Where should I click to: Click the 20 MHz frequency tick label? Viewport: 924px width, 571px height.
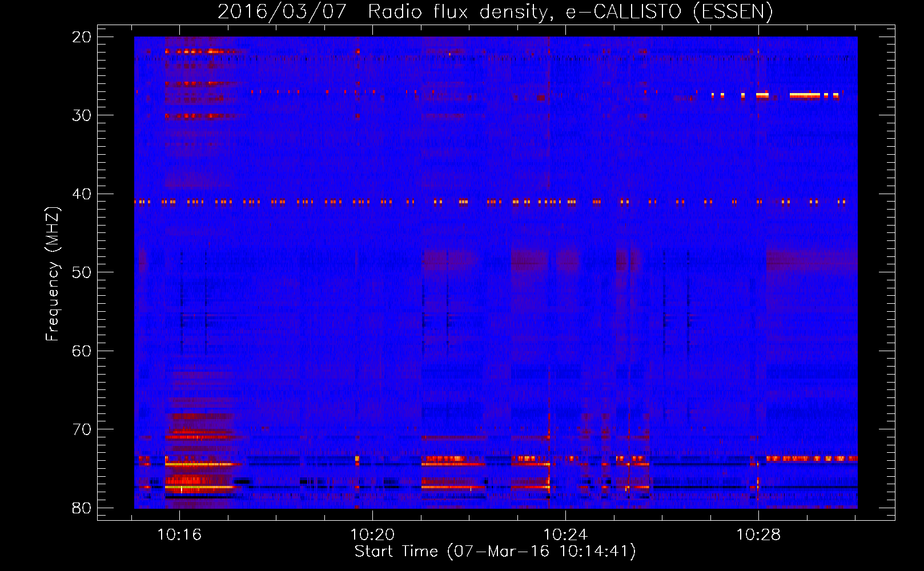point(82,37)
